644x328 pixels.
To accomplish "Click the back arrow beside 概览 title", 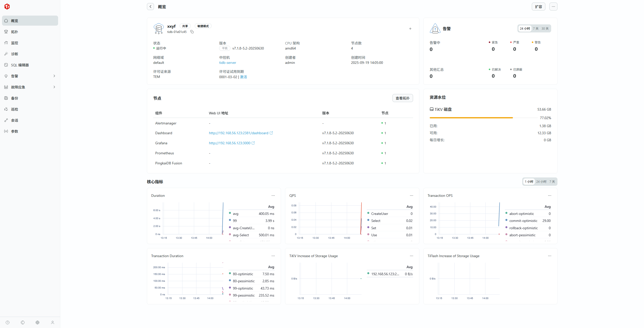I will [150, 7].
